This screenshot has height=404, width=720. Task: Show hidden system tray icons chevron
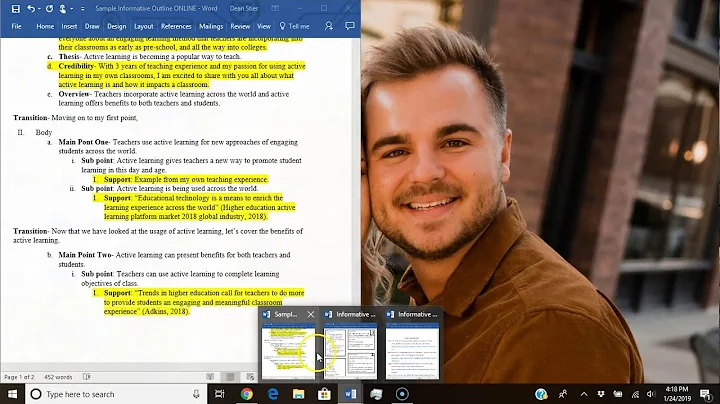pyautogui.click(x=584, y=394)
